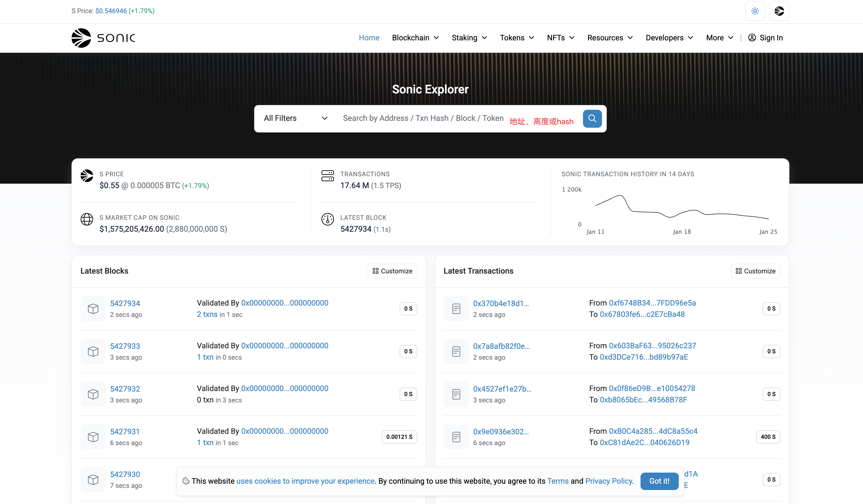
Task: Click the cookie icon in the consent banner
Action: point(186,481)
